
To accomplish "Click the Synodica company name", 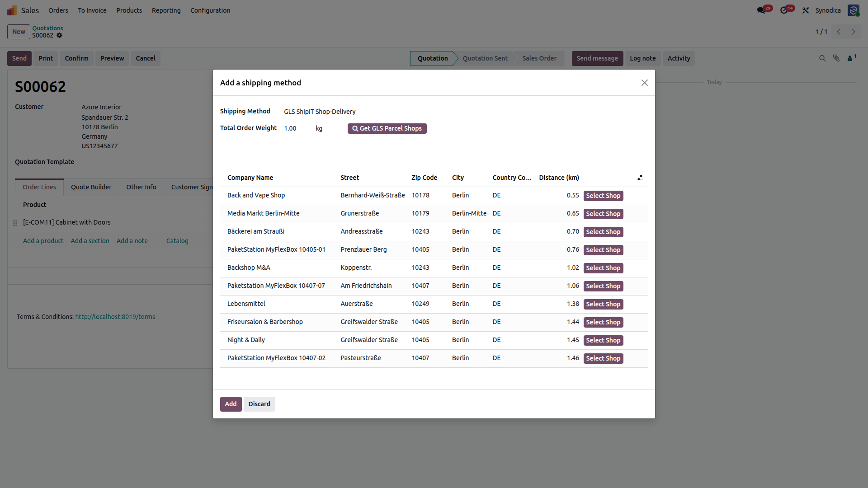I will point(828,10).
